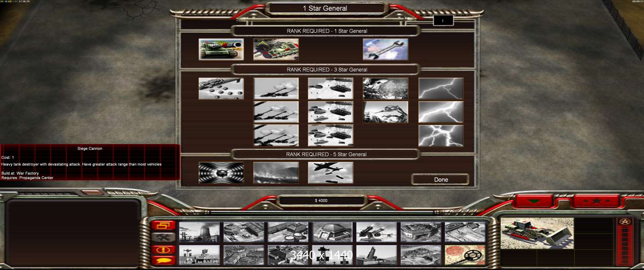Click the Rank Required 5 Star General header
This screenshot has width=644, height=270.
327,154
